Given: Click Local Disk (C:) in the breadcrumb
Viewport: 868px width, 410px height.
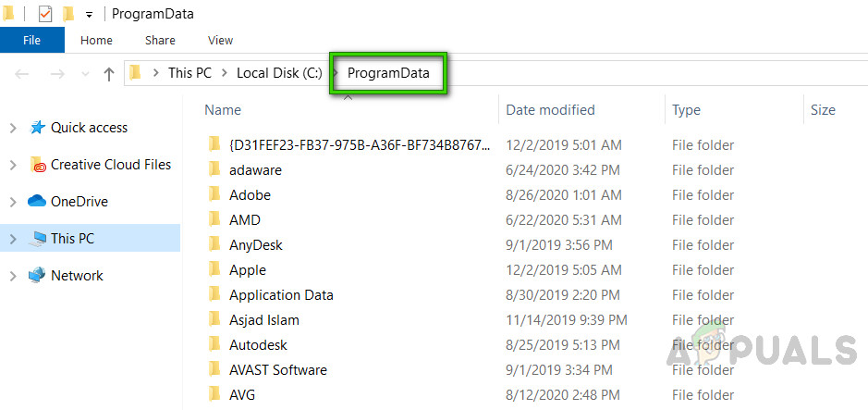Looking at the screenshot, I should (x=279, y=73).
